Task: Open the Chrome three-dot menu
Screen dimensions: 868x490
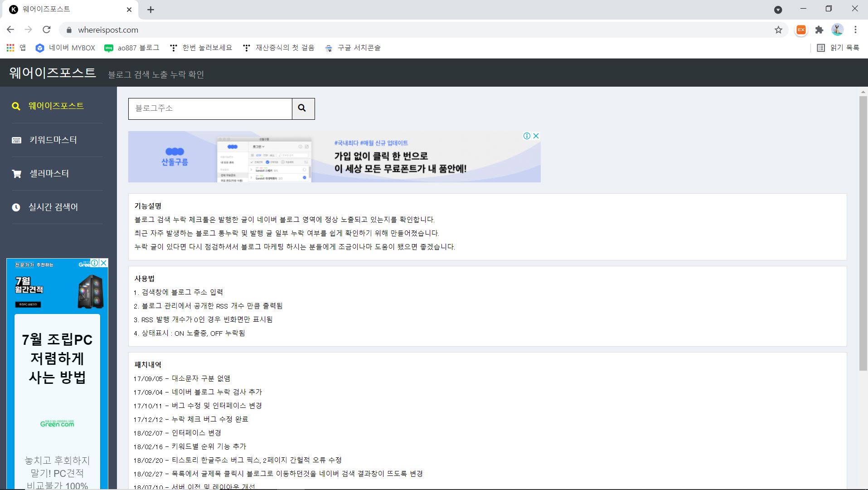Action: [x=855, y=30]
